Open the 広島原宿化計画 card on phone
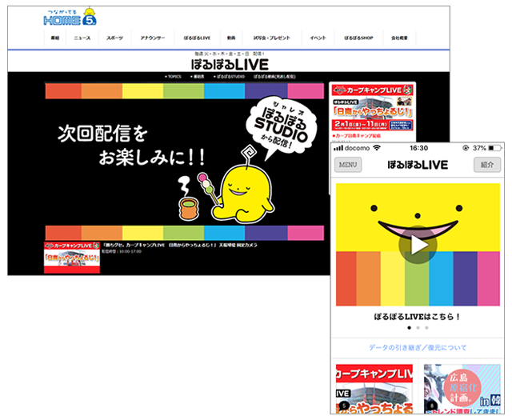512x420 pixels. click(462, 389)
